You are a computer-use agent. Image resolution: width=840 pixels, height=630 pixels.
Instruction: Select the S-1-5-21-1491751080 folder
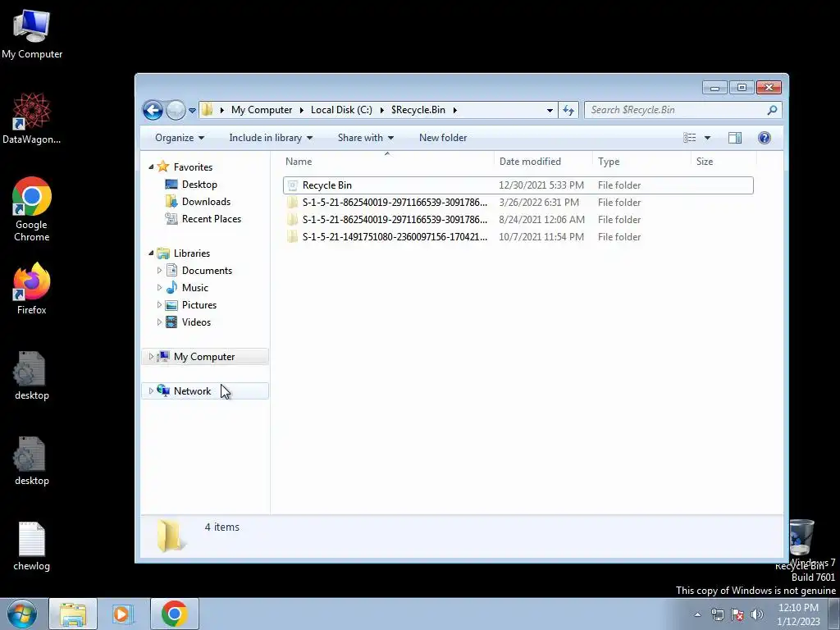point(518,237)
